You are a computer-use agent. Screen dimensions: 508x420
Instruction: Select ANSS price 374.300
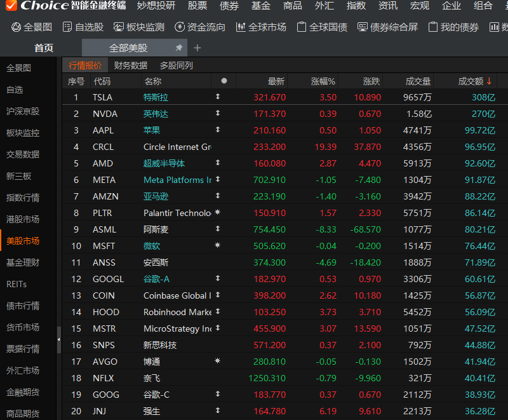269,262
